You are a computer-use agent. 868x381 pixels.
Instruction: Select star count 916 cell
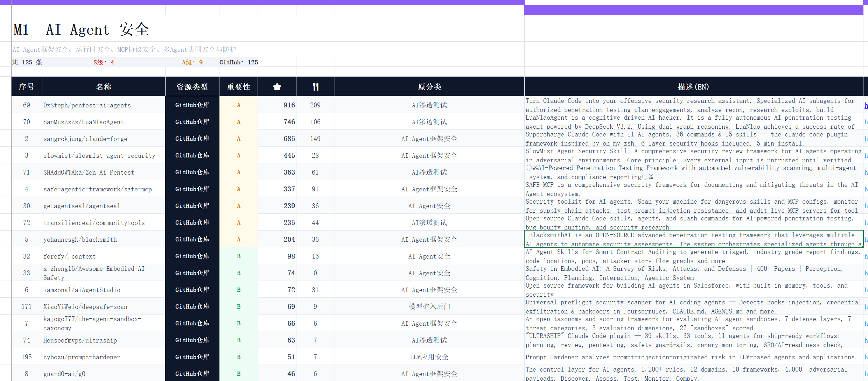pos(277,105)
